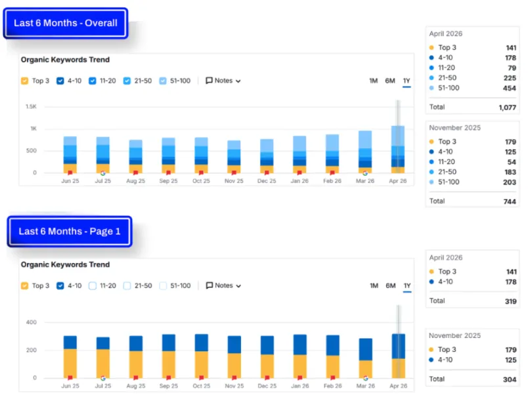Click the Jun 25 stacked bar in Page 1 chart
Viewport: 532px width, 420px height.
tap(70, 357)
